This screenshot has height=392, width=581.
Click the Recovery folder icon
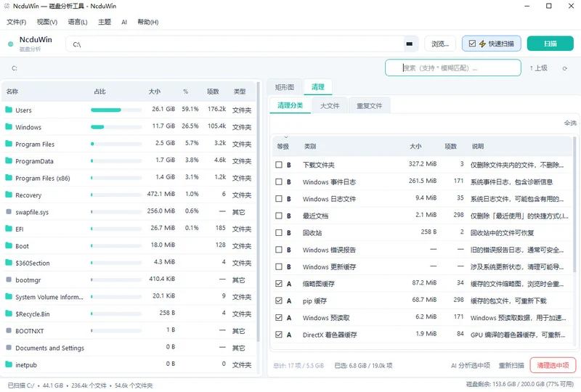[9, 195]
